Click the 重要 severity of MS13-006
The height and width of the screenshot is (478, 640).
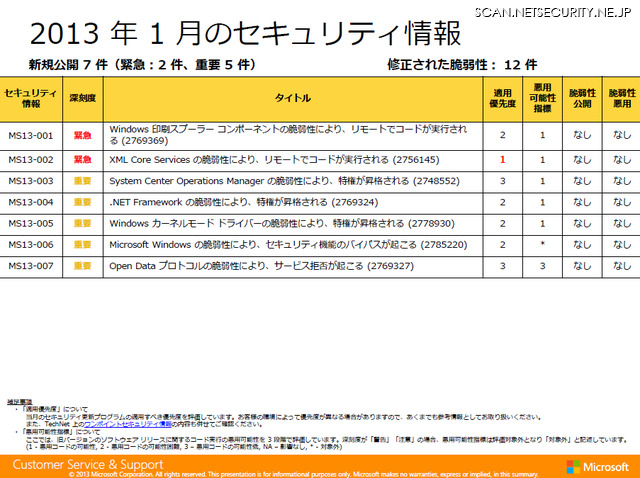(x=82, y=245)
